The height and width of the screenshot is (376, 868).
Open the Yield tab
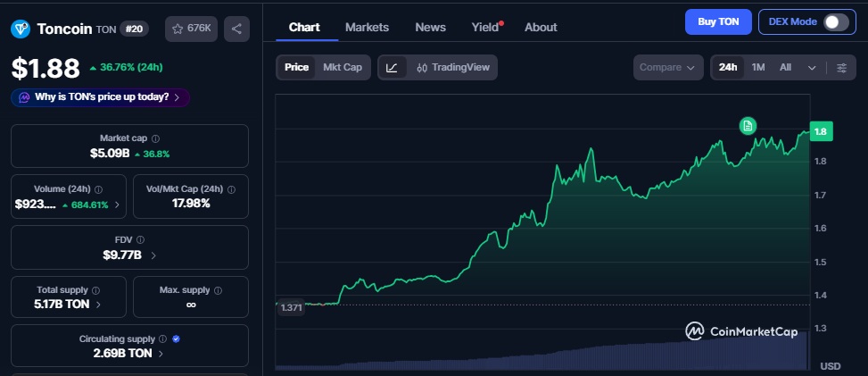click(485, 27)
